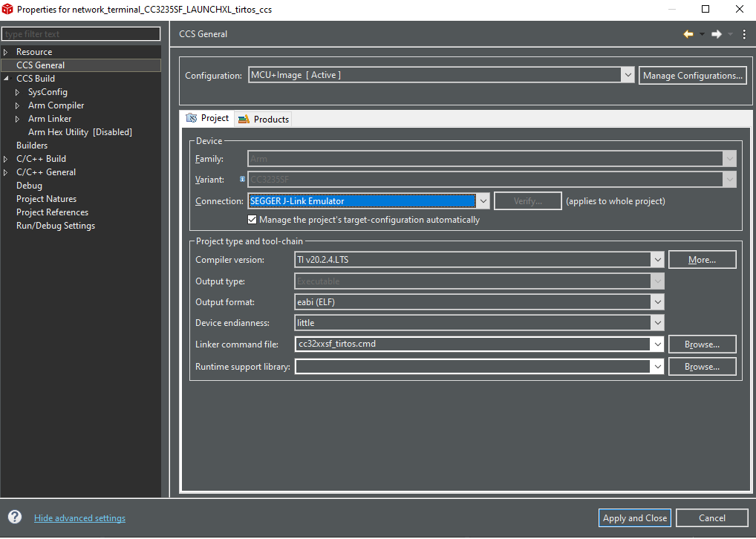Open the Connection dropdown list
Screen dimensions: 756x539
click(483, 201)
